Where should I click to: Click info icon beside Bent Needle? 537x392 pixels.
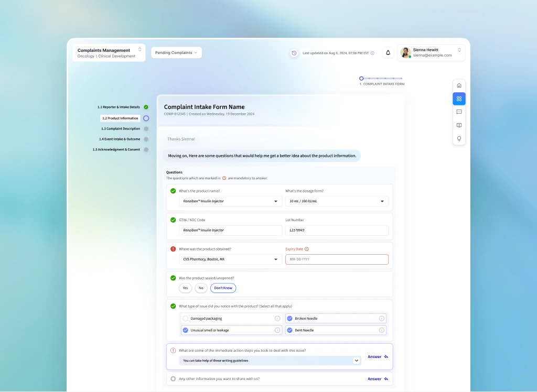[382, 330]
